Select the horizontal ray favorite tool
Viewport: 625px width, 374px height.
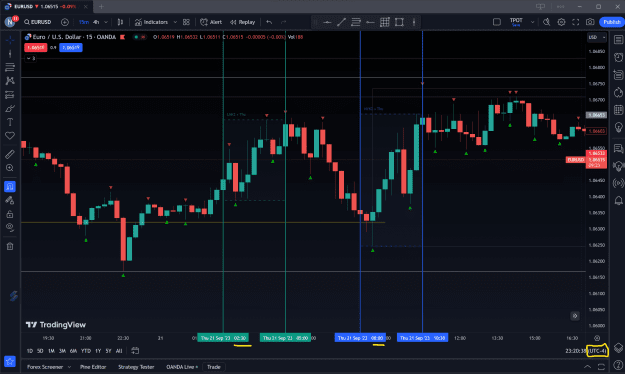coord(370,22)
